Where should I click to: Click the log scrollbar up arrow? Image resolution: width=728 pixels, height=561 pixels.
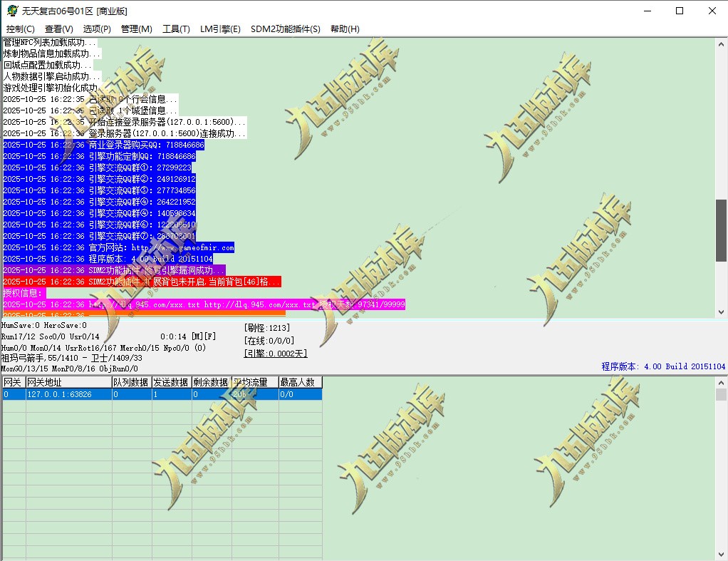click(721, 45)
